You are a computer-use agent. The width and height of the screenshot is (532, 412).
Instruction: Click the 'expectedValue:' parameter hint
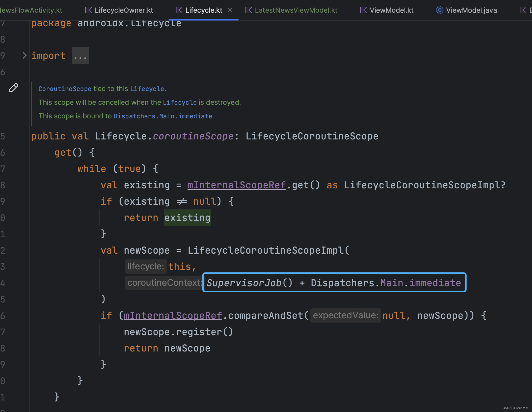tap(346, 315)
